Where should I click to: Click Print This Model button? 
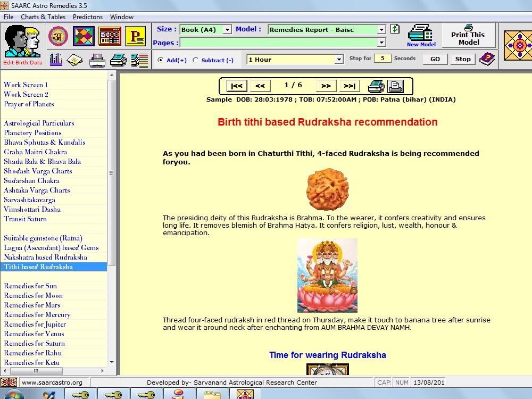468,35
